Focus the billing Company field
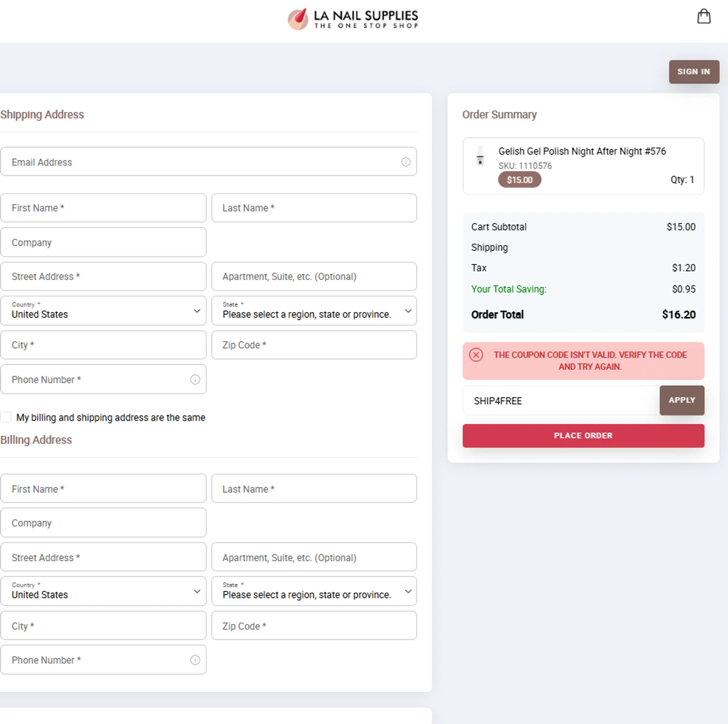728x724 pixels. 103,523
